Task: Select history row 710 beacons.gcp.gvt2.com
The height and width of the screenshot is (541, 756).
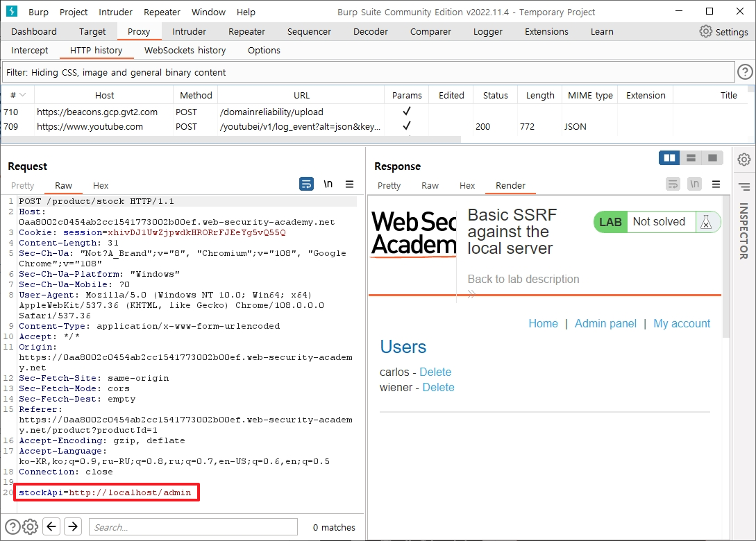Action: coord(375,112)
